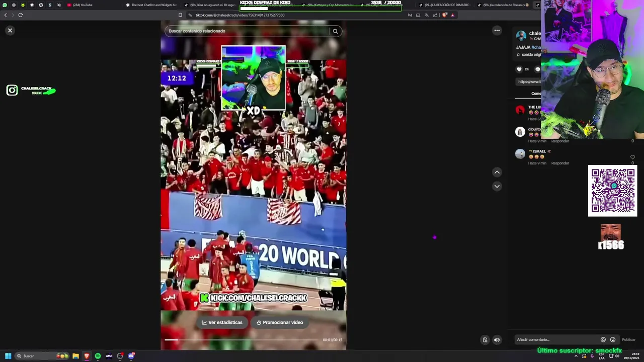Open the Windows Start menu
Viewport: 644px width, 362px height.
point(8,356)
